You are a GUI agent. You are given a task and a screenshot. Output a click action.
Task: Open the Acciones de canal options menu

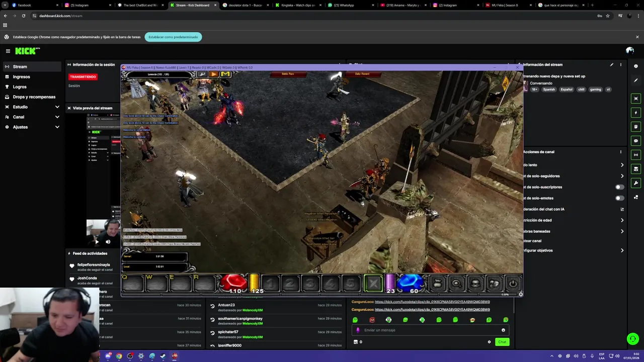pos(621,152)
